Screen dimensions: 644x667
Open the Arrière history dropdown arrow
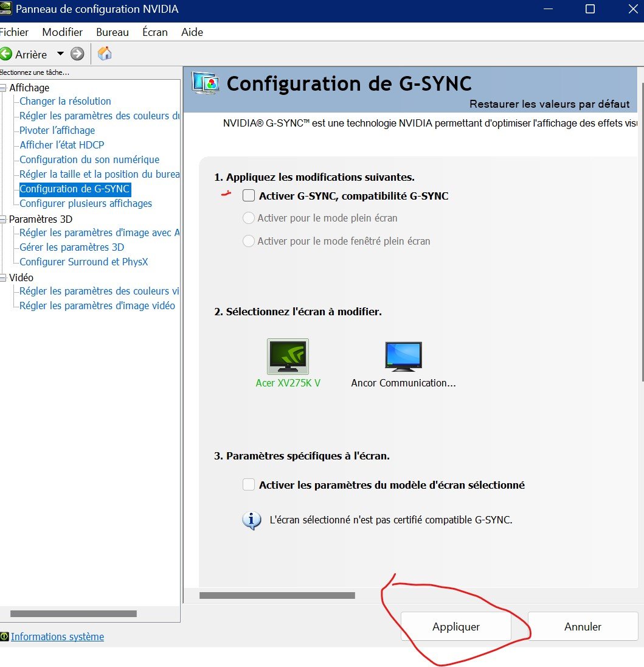tap(60, 54)
